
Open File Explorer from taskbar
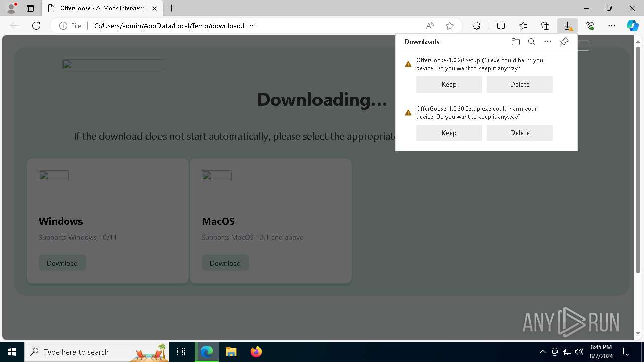231,352
